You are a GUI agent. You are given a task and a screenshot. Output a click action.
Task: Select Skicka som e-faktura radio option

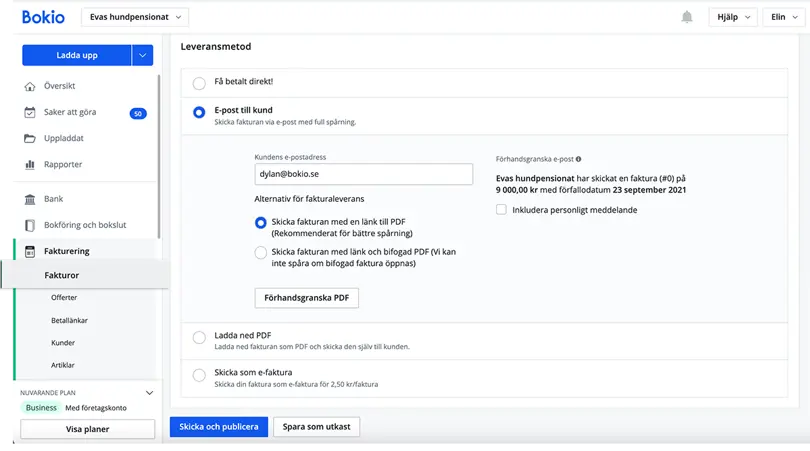click(x=199, y=375)
